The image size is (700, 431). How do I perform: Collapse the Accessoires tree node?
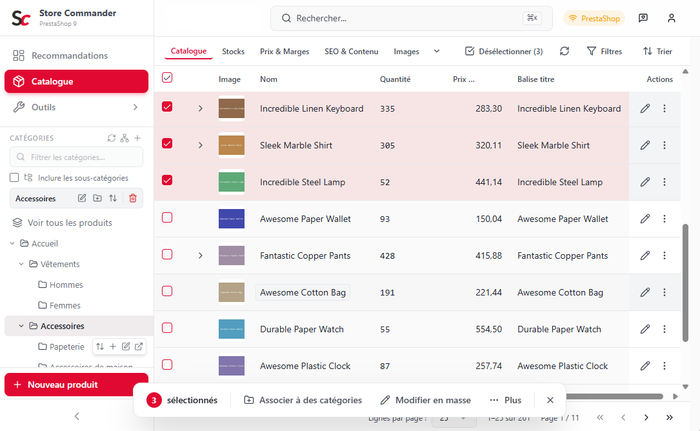click(21, 326)
